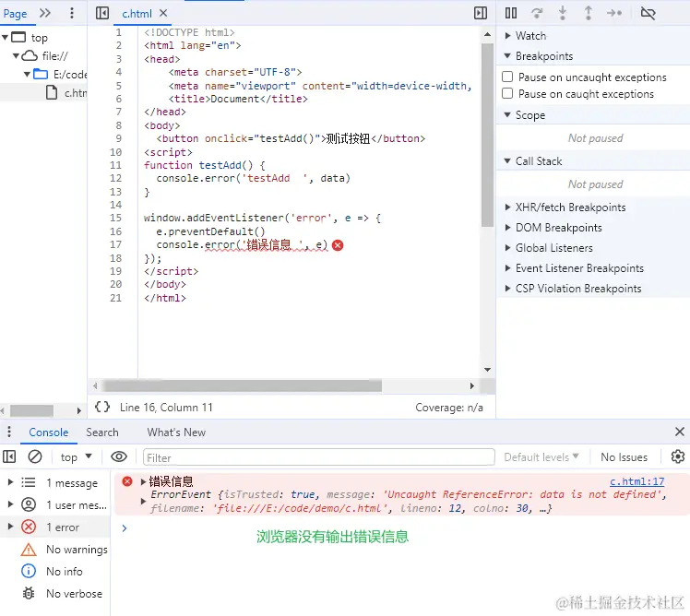690x616 pixels.
Task: Clear the console
Action: click(35, 456)
